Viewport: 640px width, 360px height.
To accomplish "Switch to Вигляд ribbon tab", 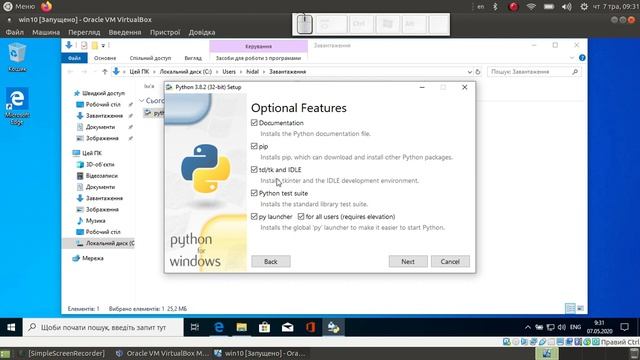I will point(193,58).
